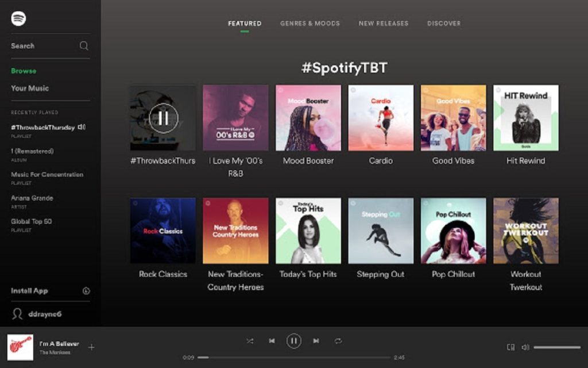
Task: Open the New Releases tab
Action: [x=383, y=24]
